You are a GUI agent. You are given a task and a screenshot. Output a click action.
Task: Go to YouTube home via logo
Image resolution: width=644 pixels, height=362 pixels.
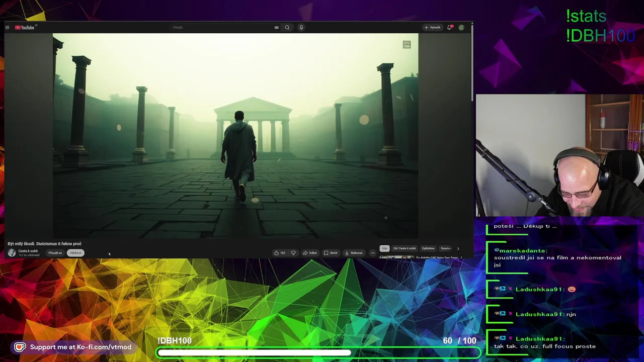click(x=25, y=28)
